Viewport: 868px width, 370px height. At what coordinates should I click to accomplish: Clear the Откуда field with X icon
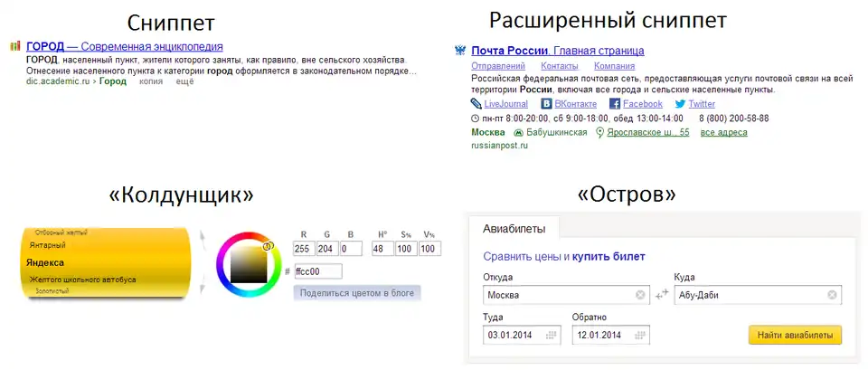pyautogui.click(x=640, y=295)
